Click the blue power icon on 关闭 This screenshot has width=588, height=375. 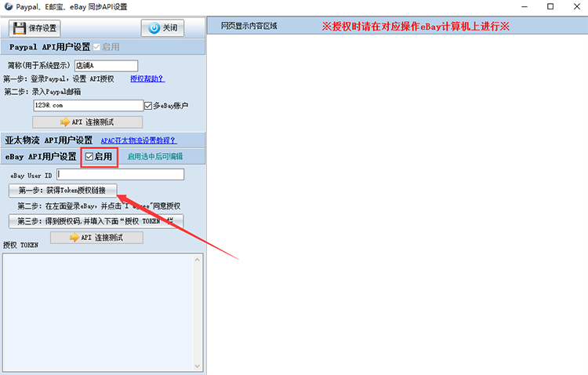tap(154, 28)
